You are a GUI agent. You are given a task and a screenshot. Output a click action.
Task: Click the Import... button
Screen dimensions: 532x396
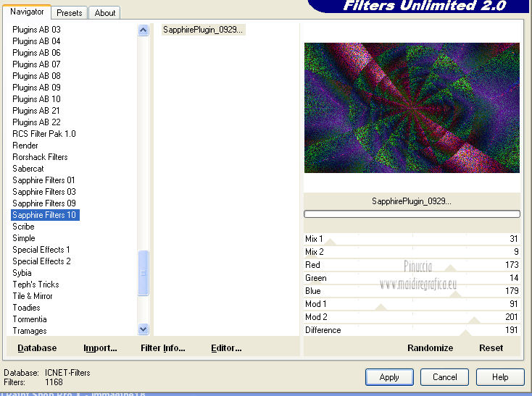[x=100, y=348]
